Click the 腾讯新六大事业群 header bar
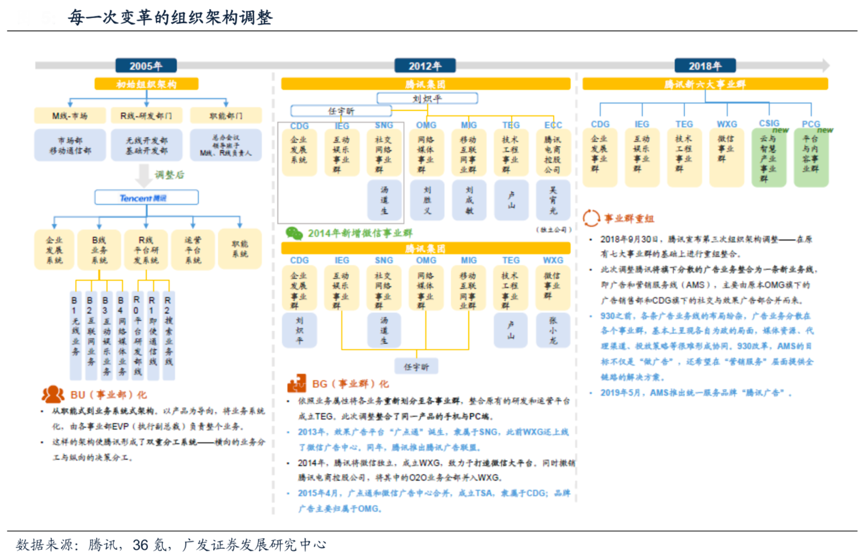Image resolution: width=864 pixels, height=556 pixels. click(705, 85)
